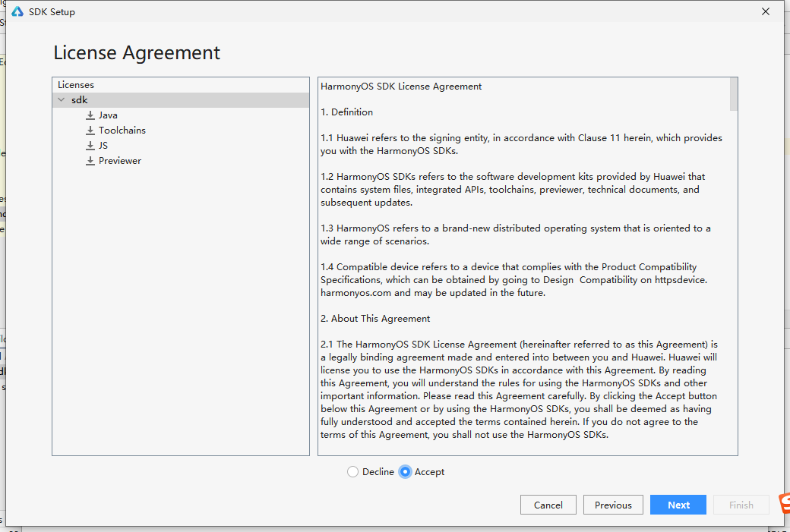The height and width of the screenshot is (532, 790).
Task: Go back with the Previous button
Action: click(613, 505)
